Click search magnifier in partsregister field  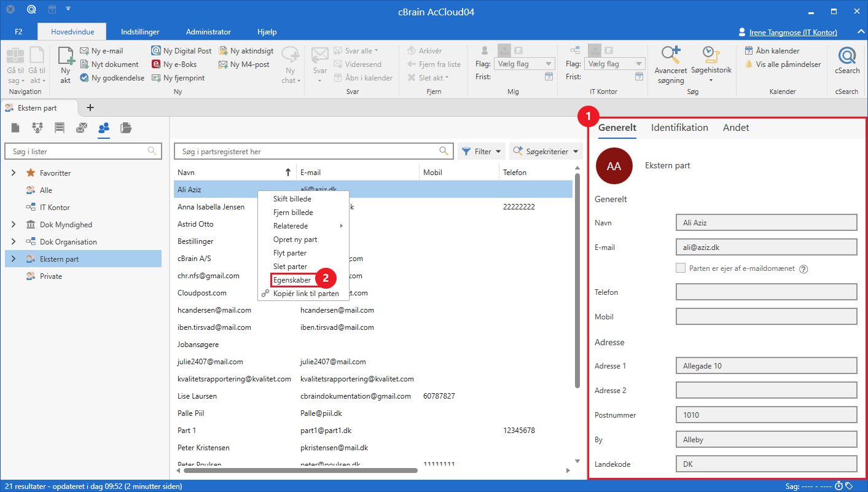[444, 151]
